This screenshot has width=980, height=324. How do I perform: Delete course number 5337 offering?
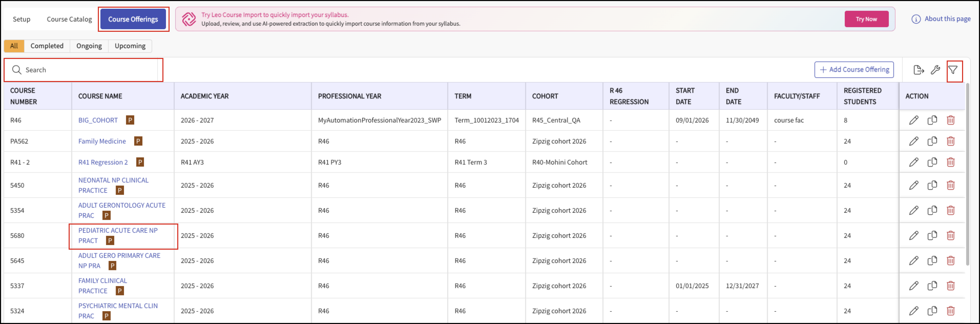[x=950, y=286]
